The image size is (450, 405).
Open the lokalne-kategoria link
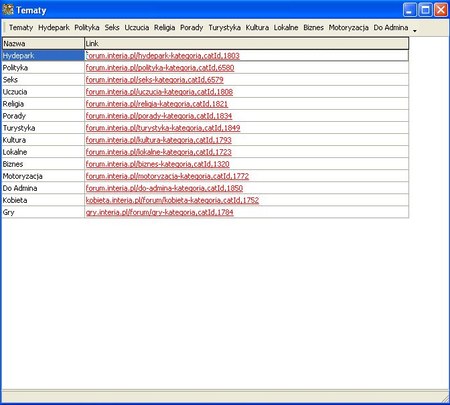coord(159,152)
